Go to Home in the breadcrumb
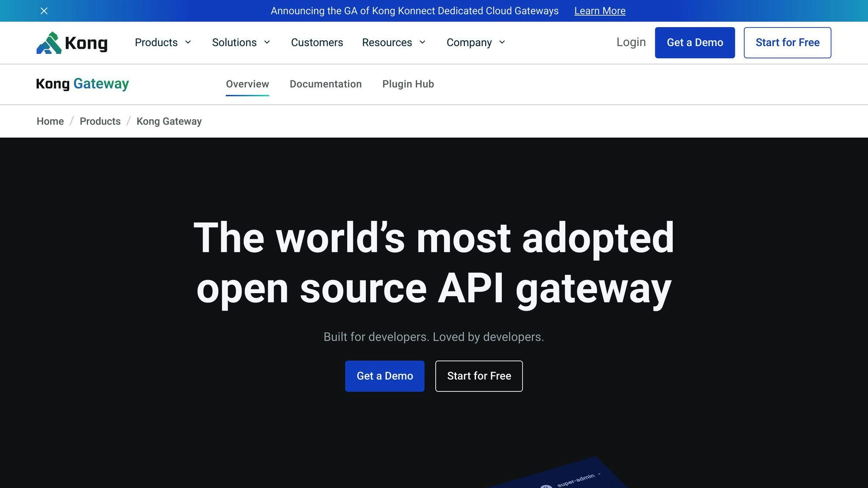The image size is (868, 488). click(x=50, y=122)
